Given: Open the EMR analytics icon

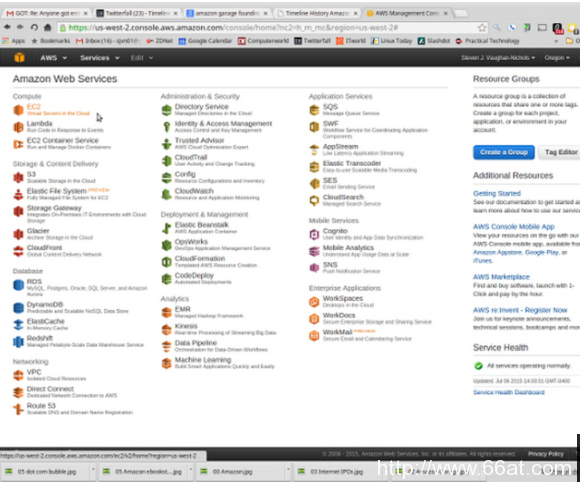Looking at the screenshot, I should click(x=167, y=313).
